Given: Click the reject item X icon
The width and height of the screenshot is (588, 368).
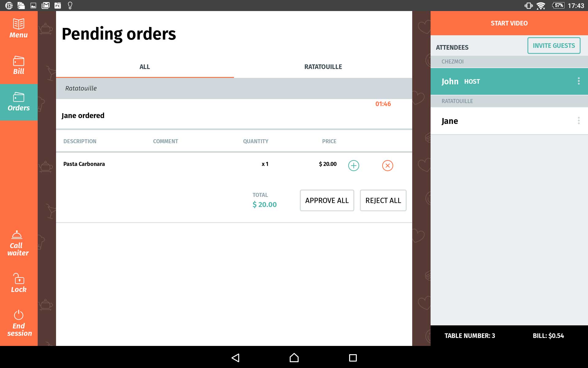Looking at the screenshot, I should coord(388,166).
